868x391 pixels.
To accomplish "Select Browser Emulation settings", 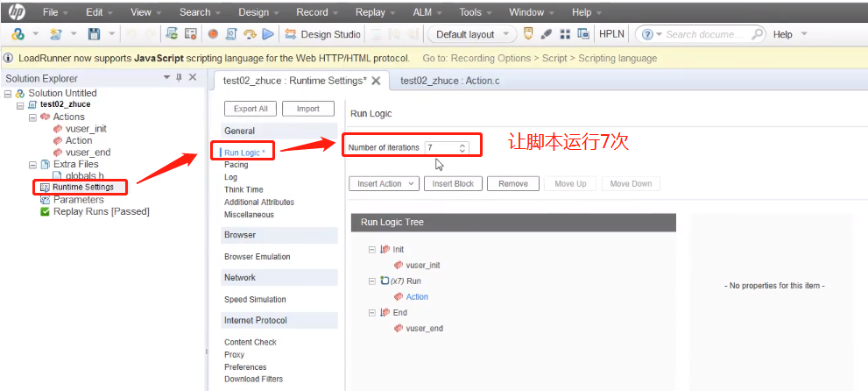I will click(258, 257).
